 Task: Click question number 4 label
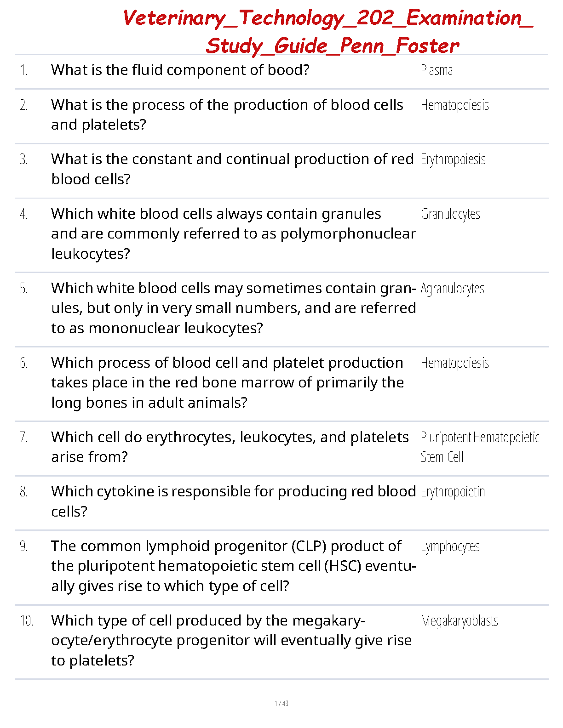[x=24, y=214]
